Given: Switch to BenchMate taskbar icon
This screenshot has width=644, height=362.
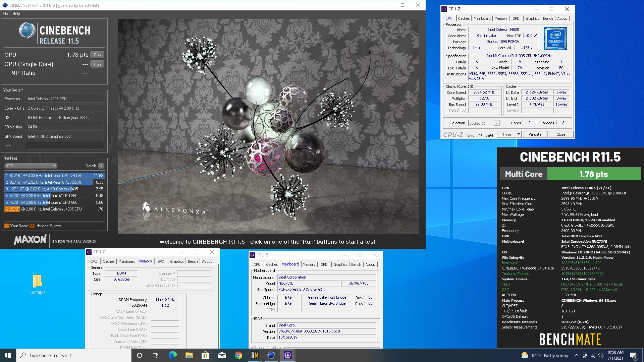Looking at the screenshot, I should click(x=255, y=355).
